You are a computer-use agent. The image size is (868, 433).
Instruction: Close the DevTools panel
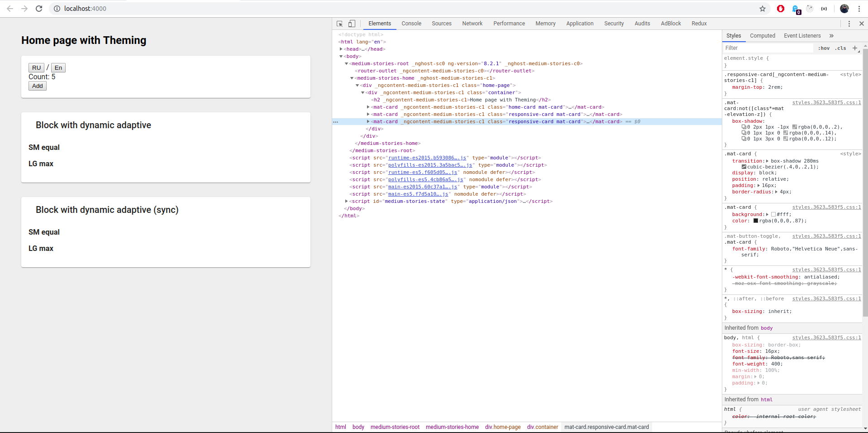click(862, 24)
